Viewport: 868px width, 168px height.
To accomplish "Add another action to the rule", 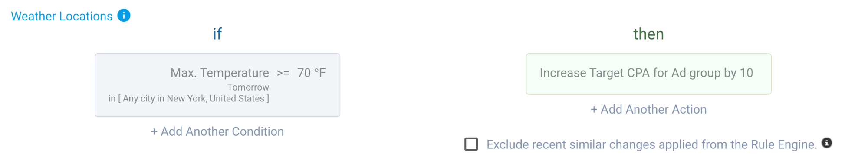I will 648,109.
